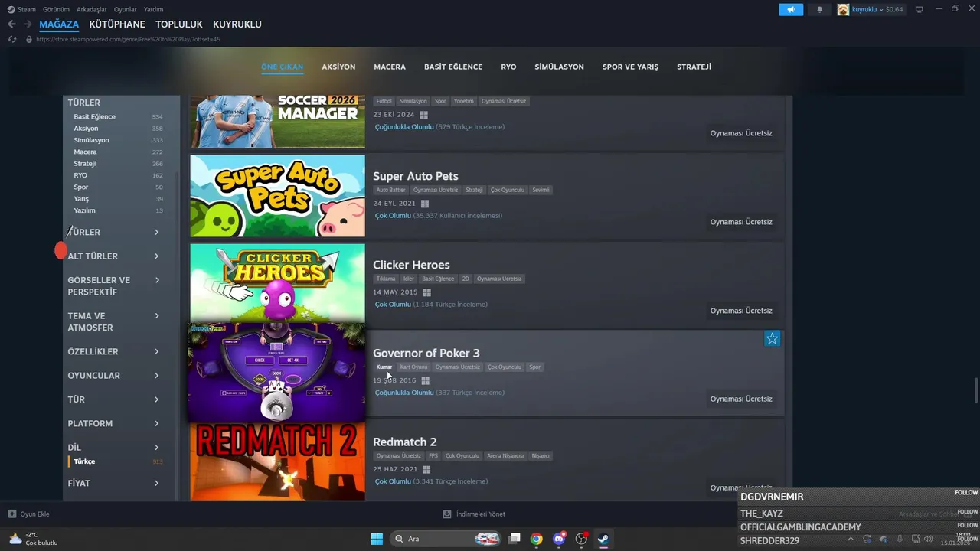The image size is (980, 551).
Task: Go forward with the right arrow
Action: [28, 24]
